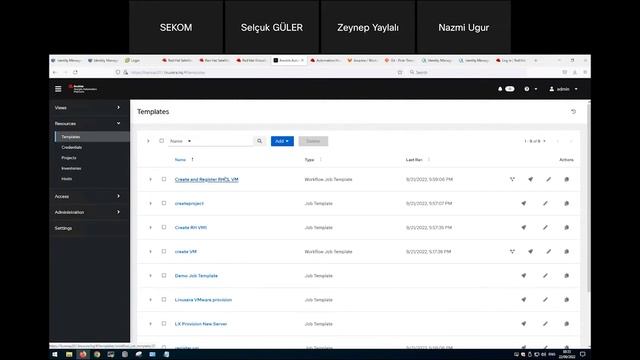Open the Name search filter dropdown
This screenshot has height=360, width=640.
coord(180,141)
